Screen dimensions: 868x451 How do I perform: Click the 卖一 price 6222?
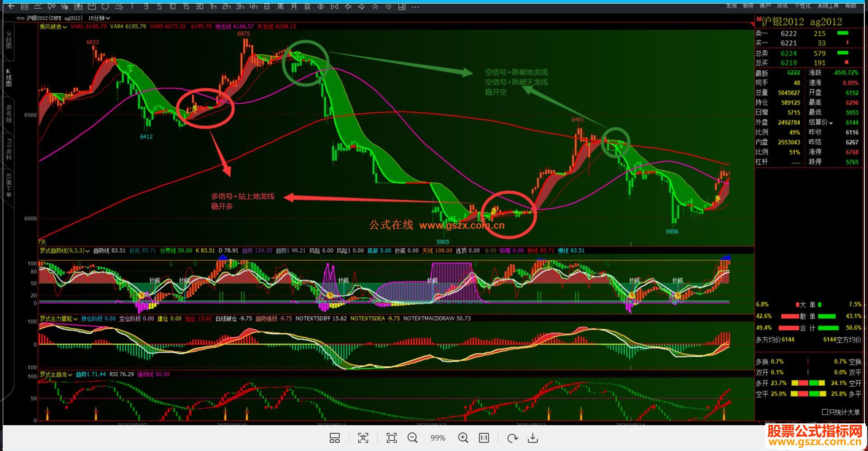[788, 34]
